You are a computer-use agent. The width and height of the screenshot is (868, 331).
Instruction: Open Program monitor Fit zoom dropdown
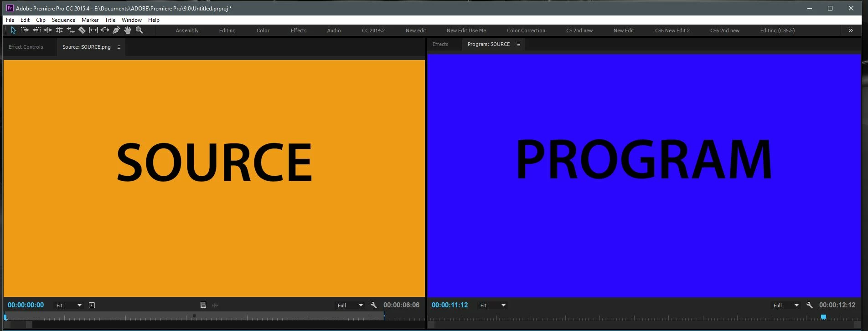tap(493, 306)
